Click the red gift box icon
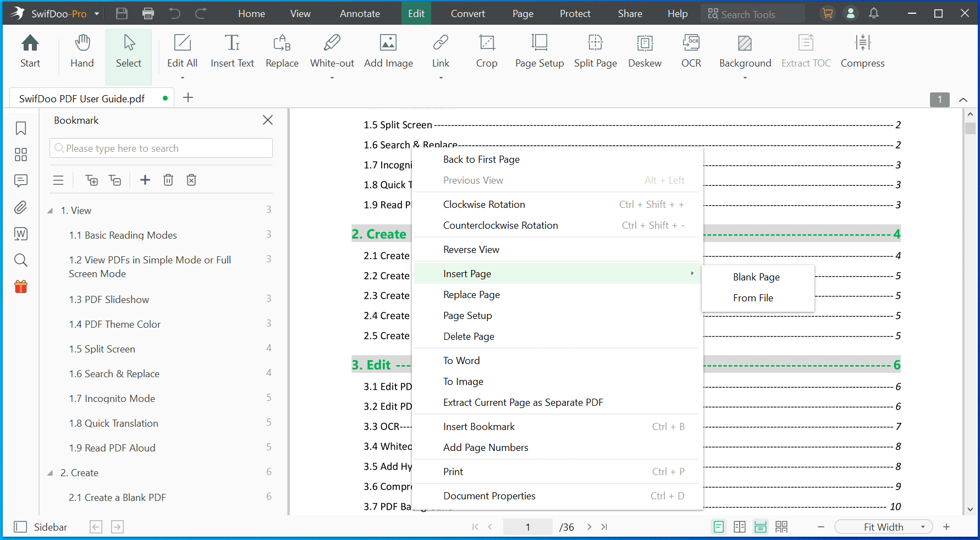Image resolution: width=980 pixels, height=540 pixels. [21, 286]
